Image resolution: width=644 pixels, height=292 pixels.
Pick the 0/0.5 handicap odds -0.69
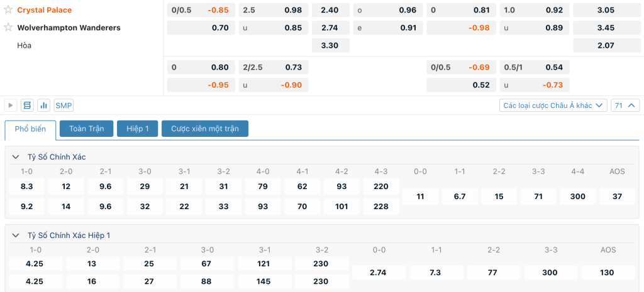click(461, 67)
